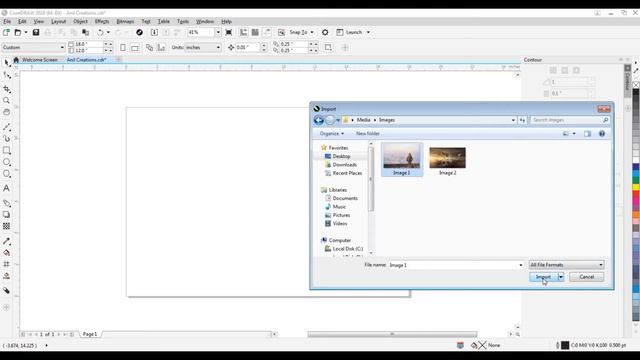
Task: Switch to the Welcome Screen tab
Action: pos(40,60)
